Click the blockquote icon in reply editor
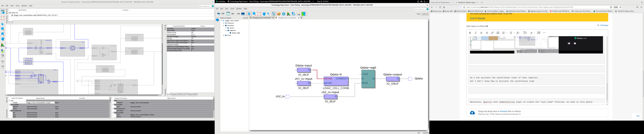Screen dimensions: 644x134 [539, 33]
